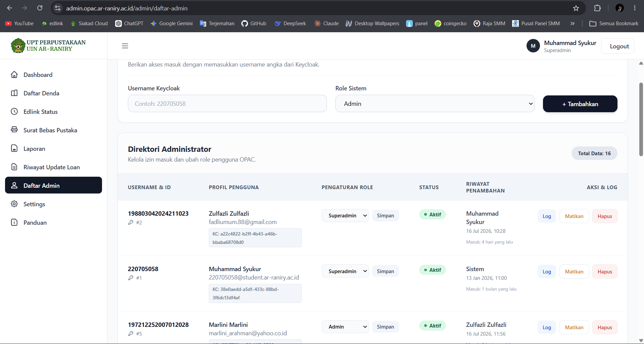Screen dimensions: 644x344
Task: Reload the page with refresh icon
Action: pyautogui.click(x=40, y=8)
